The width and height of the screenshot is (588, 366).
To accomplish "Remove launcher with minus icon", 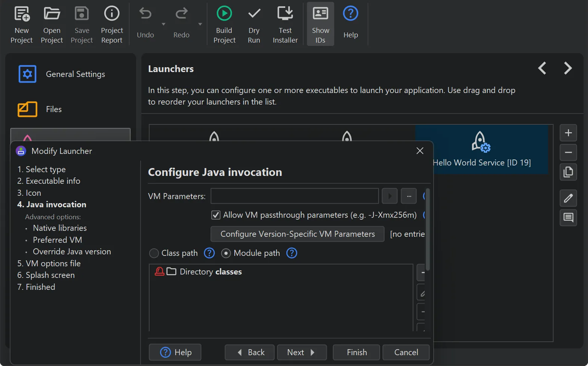I will 568,152.
